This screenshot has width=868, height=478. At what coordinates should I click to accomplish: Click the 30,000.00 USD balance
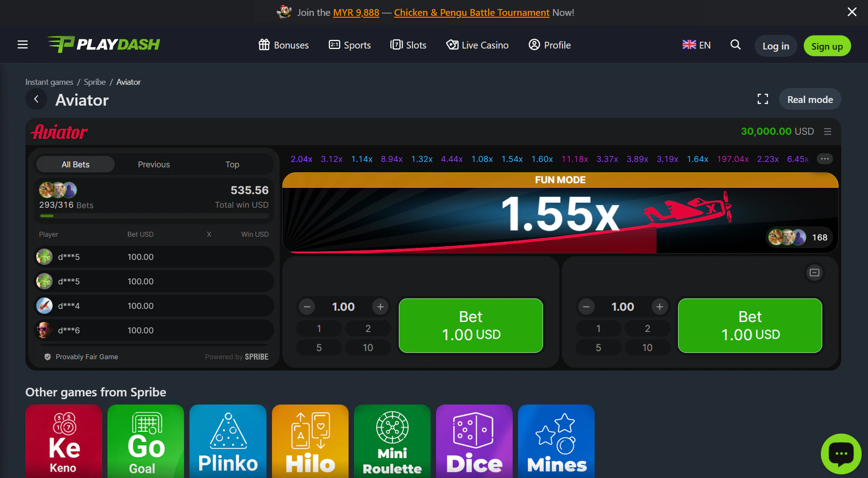[777, 132]
